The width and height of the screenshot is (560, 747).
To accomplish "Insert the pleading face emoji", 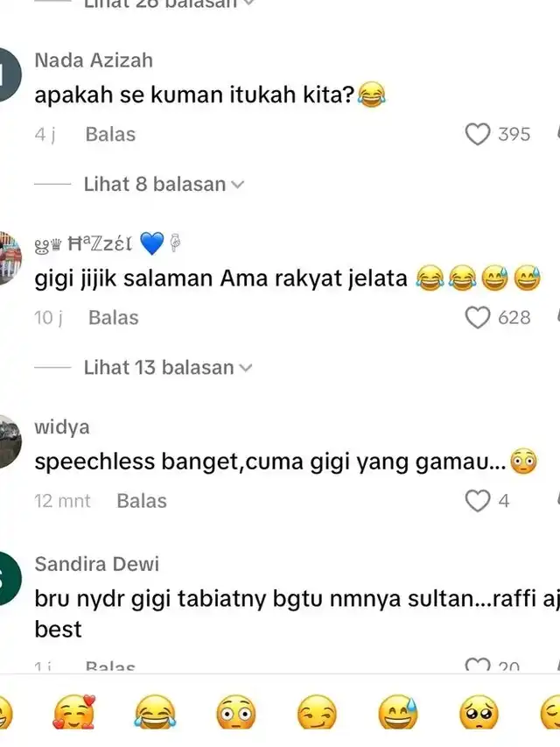I will click(479, 713).
